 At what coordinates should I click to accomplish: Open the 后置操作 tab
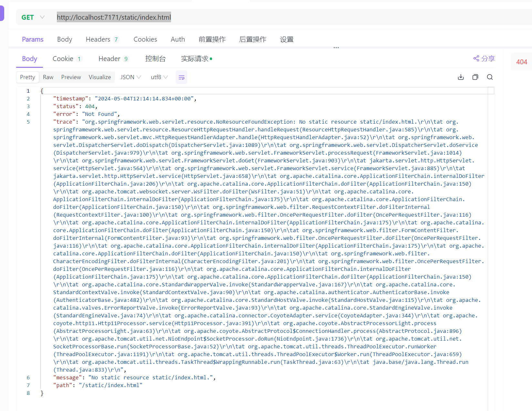(253, 39)
